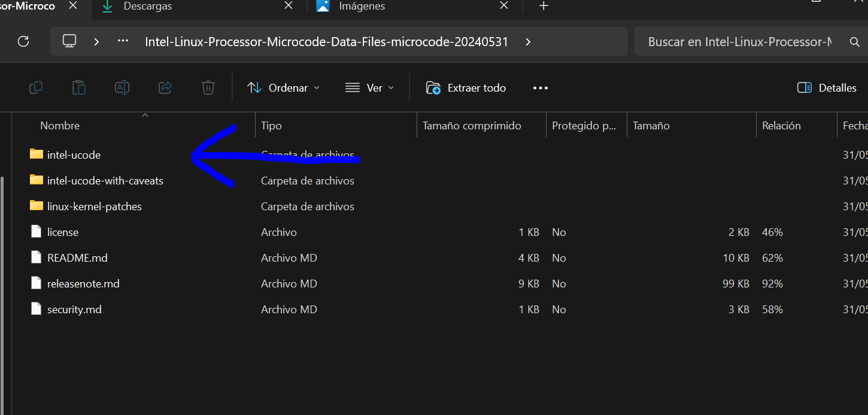The height and width of the screenshot is (415, 868).
Task: Select the intel-ucode-with-caveats folder
Action: pos(105,180)
